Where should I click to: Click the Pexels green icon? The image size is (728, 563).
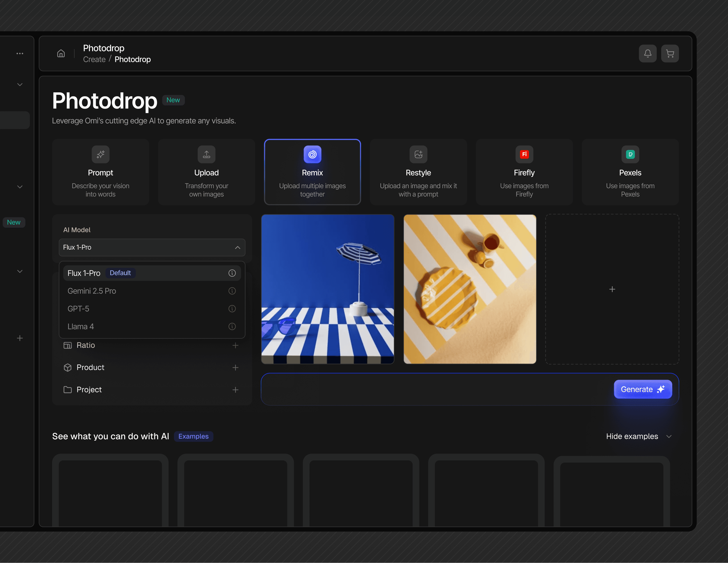(x=630, y=154)
